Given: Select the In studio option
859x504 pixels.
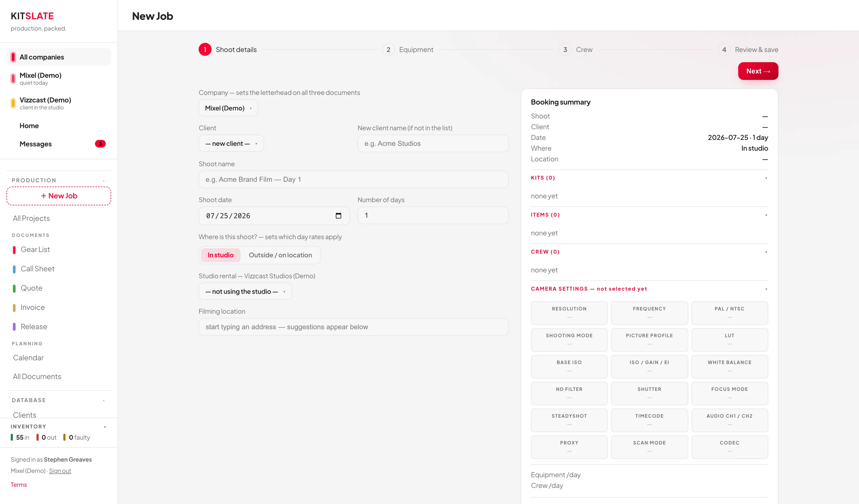Looking at the screenshot, I should 221,255.
